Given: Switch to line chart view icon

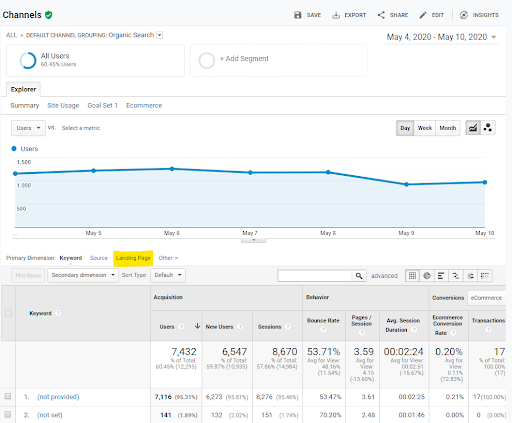Looking at the screenshot, I should (x=473, y=128).
